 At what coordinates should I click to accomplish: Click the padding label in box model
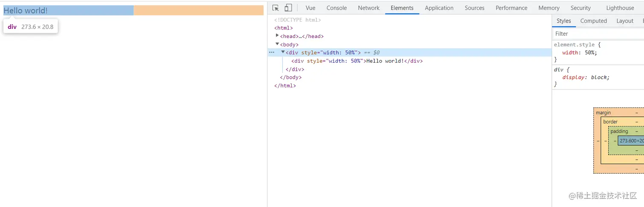(x=619, y=131)
